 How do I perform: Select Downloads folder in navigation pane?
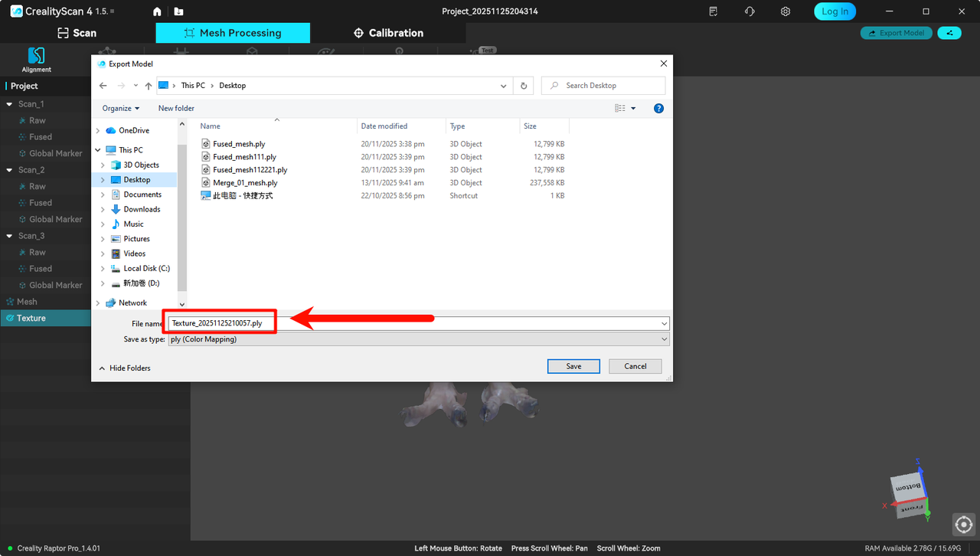coord(142,209)
